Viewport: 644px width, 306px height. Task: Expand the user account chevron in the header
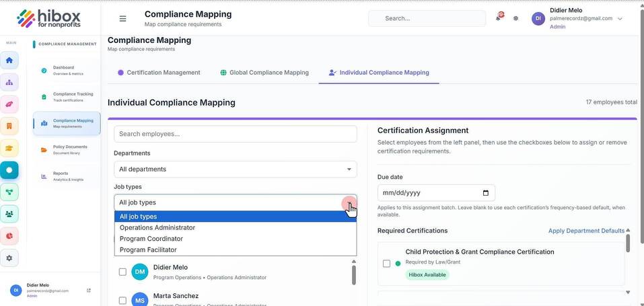tap(620, 19)
